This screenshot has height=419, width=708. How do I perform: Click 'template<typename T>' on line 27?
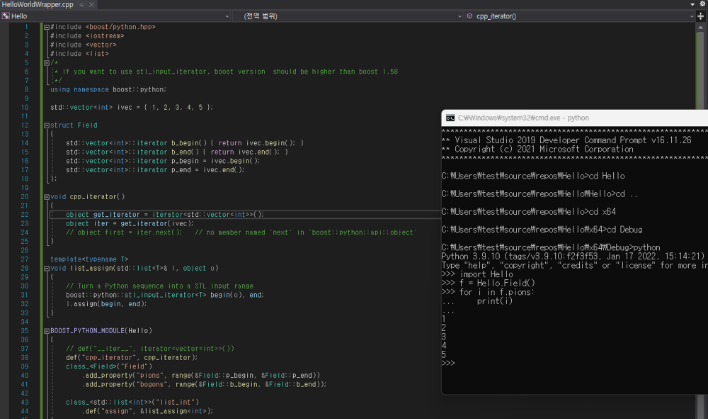point(89,260)
